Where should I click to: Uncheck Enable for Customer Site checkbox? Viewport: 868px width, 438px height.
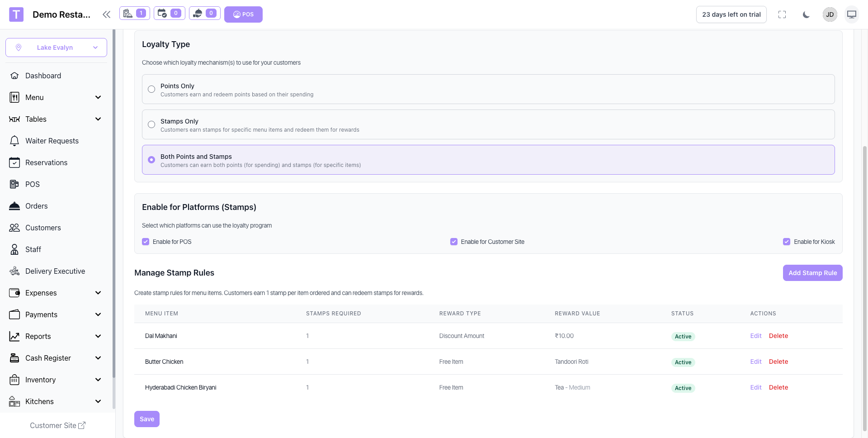tap(454, 242)
